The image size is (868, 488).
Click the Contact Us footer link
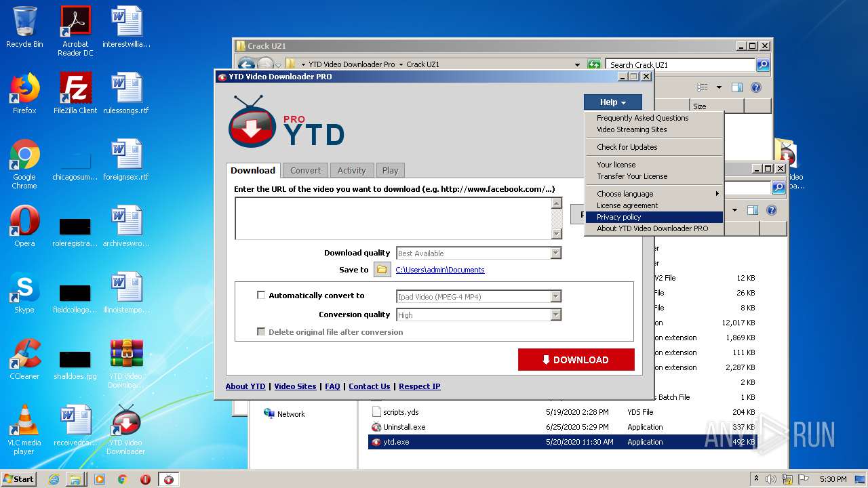[x=370, y=386]
